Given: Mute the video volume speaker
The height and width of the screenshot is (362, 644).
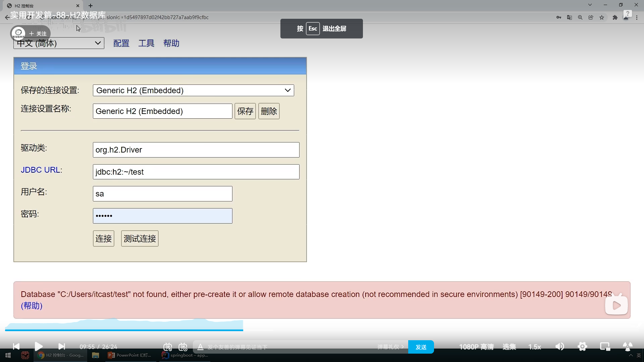Looking at the screenshot, I should coord(559,347).
